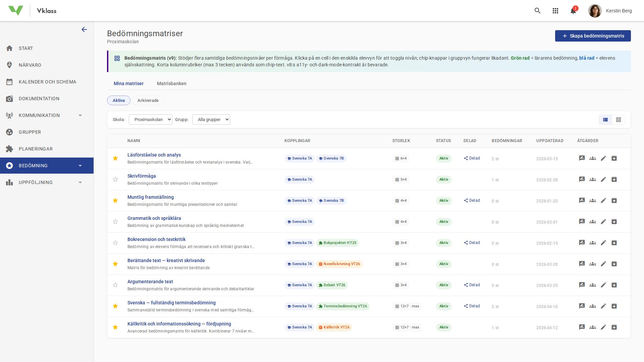
Task: Switch to Mina matriser tab
Action: [x=128, y=83]
